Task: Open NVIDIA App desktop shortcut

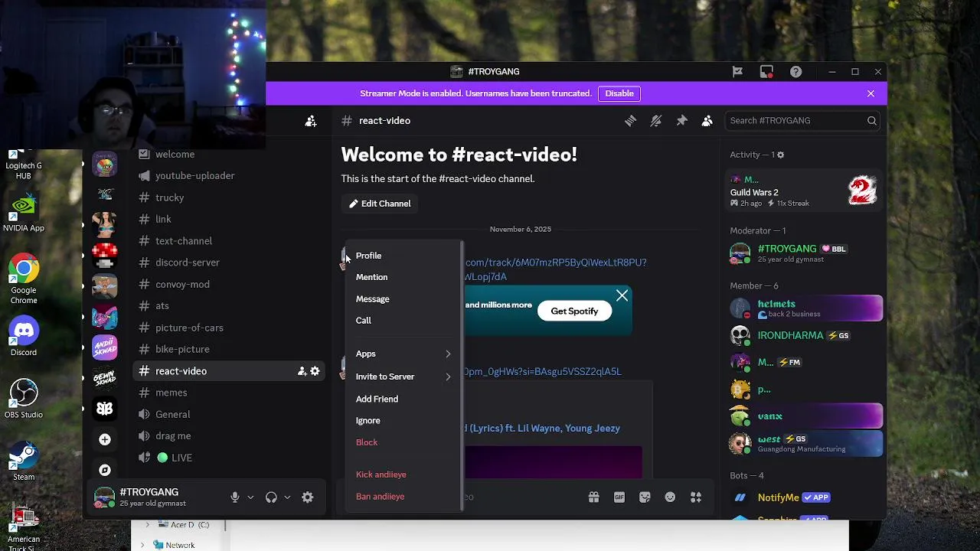Action: click(x=24, y=212)
